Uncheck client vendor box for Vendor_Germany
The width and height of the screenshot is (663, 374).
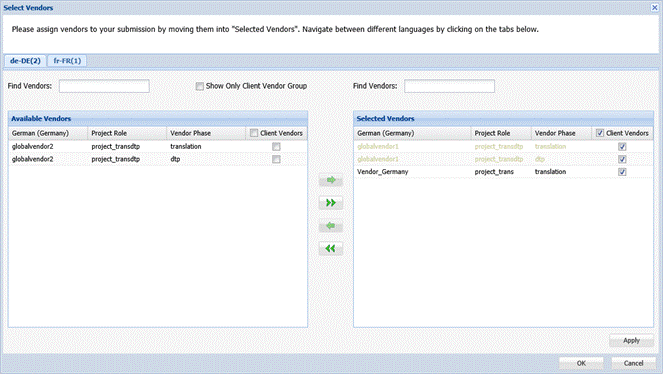click(622, 172)
